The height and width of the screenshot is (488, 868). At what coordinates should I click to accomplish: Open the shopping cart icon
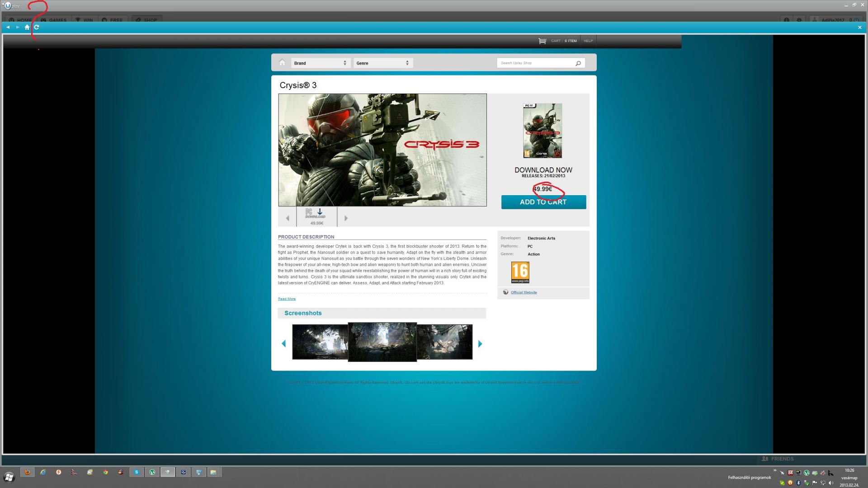542,41
